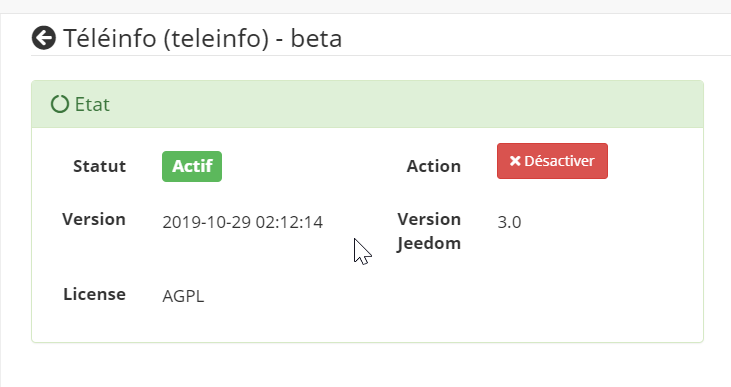Screen dimensions: 731x387
Task: Click the circular Etat status icon
Action: [60, 104]
